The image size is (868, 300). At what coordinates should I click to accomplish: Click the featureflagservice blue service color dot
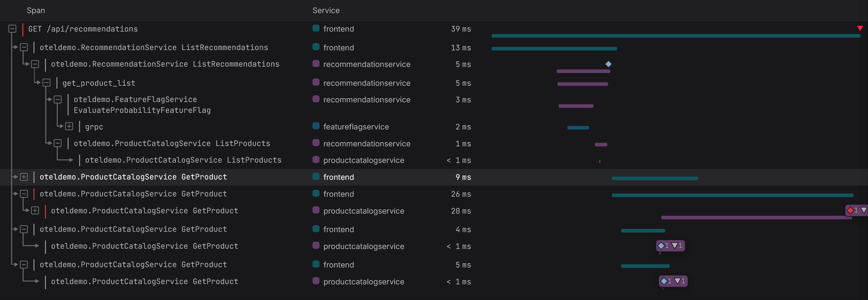(x=316, y=126)
